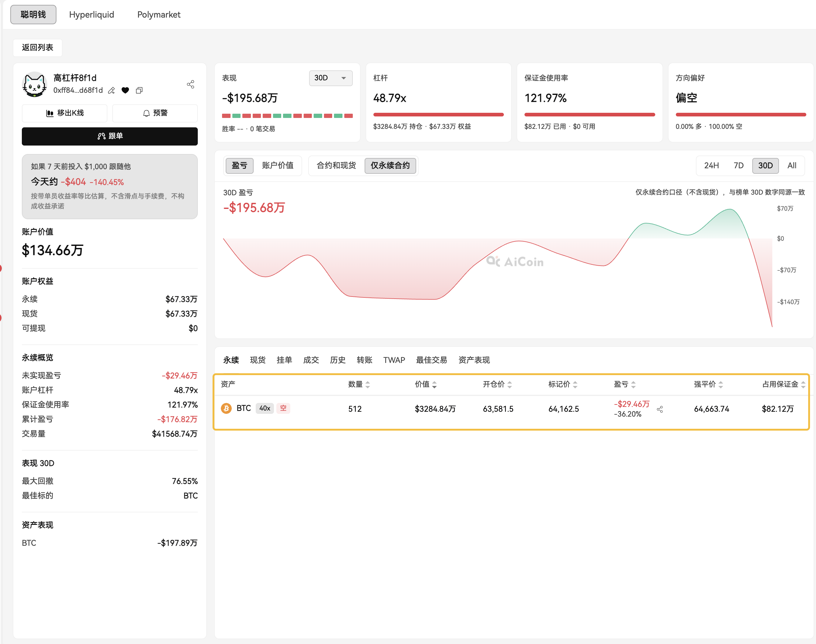This screenshot has height=644, width=816.
Task: Go to the 历史 tab
Action: [x=338, y=360]
